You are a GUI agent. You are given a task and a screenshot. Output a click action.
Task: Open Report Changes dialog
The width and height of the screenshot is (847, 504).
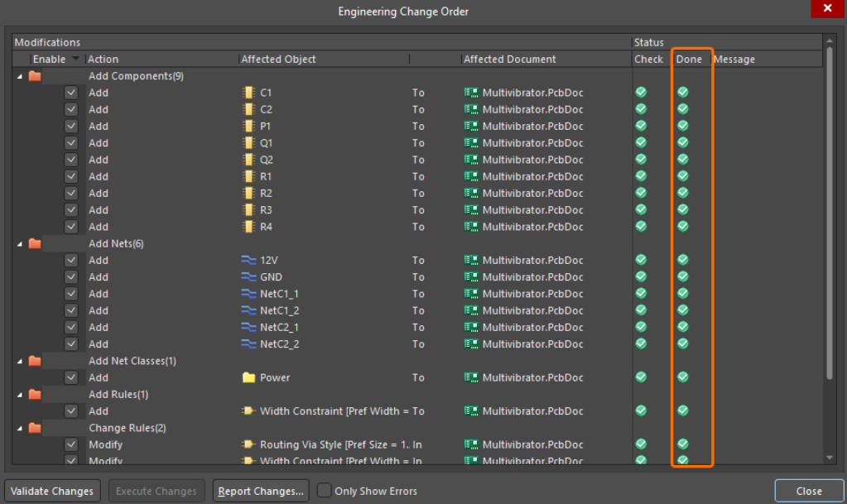click(x=261, y=491)
